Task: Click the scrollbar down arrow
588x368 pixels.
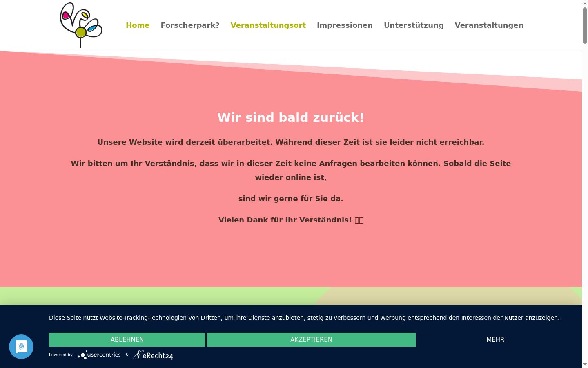Action: (x=585, y=364)
